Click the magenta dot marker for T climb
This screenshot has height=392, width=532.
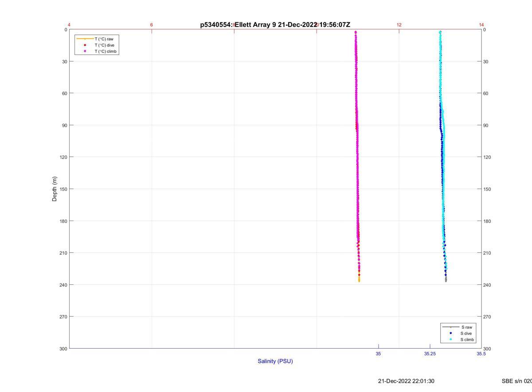point(85,51)
